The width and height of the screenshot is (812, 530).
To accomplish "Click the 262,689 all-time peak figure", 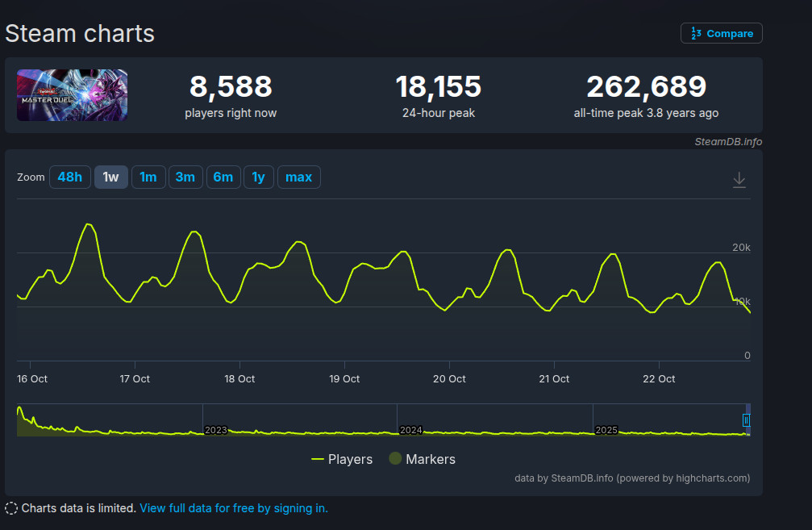I will coord(646,86).
